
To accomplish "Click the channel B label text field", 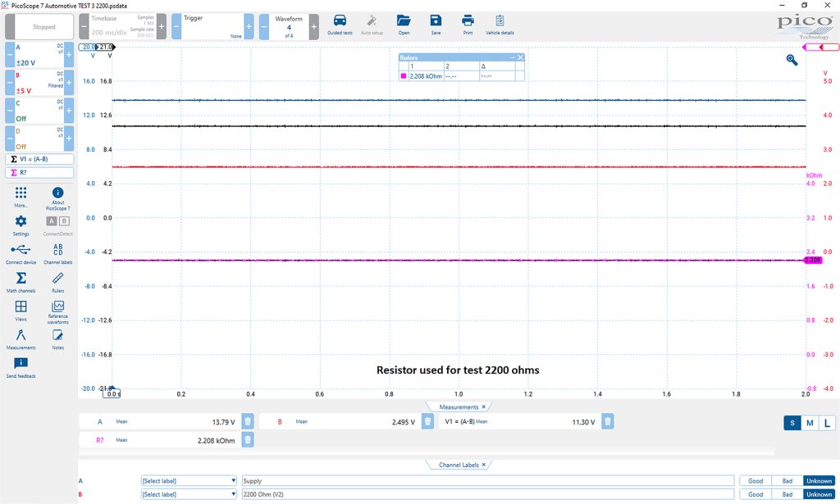I will coord(488,494).
